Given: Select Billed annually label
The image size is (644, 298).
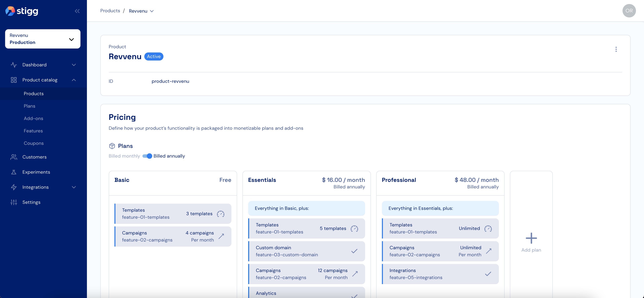Looking at the screenshot, I should click(169, 156).
